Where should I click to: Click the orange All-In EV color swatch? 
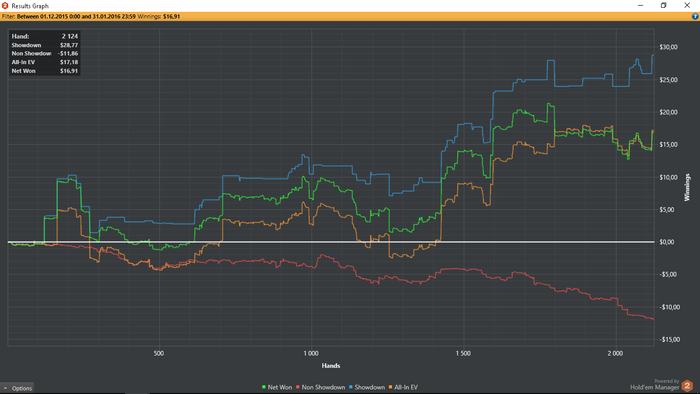tap(390, 387)
